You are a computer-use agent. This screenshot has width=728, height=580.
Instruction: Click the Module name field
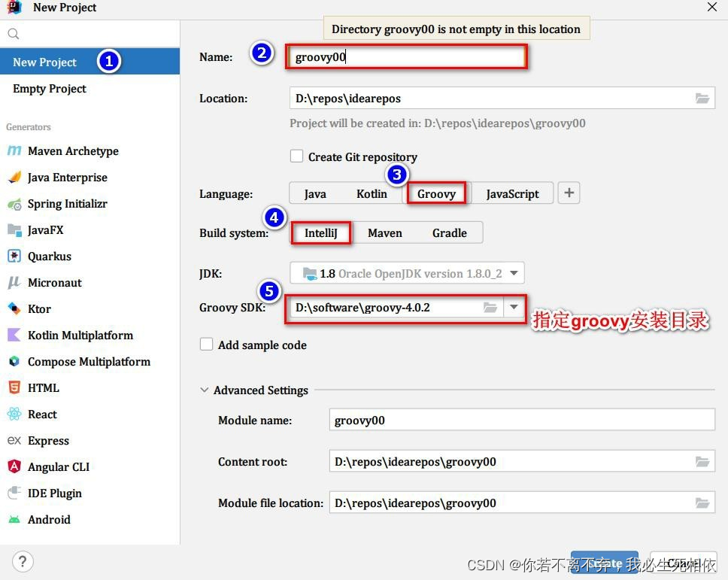click(522, 420)
